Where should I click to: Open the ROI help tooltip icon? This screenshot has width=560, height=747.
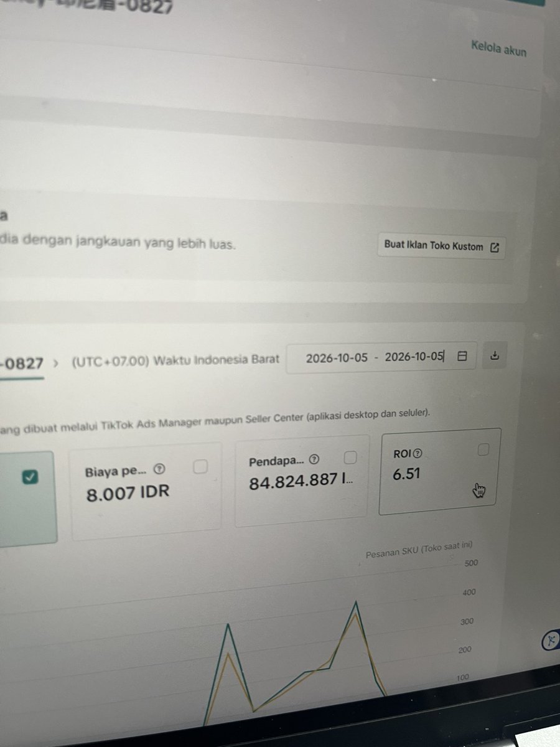418,453
